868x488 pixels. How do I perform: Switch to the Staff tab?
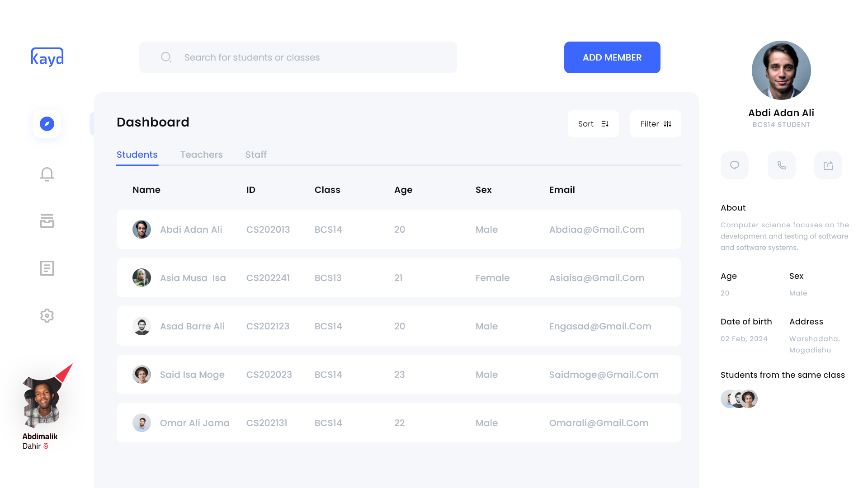click(256, 155)
